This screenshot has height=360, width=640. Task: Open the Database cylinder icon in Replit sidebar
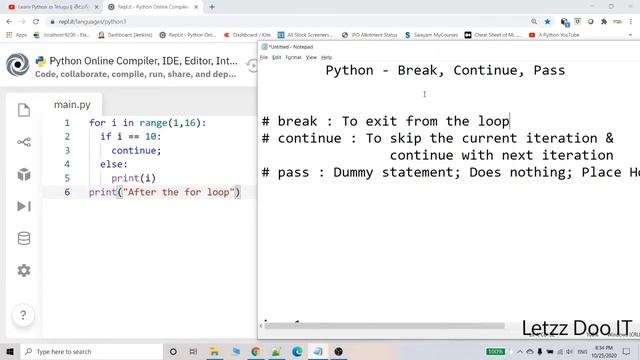24,238
